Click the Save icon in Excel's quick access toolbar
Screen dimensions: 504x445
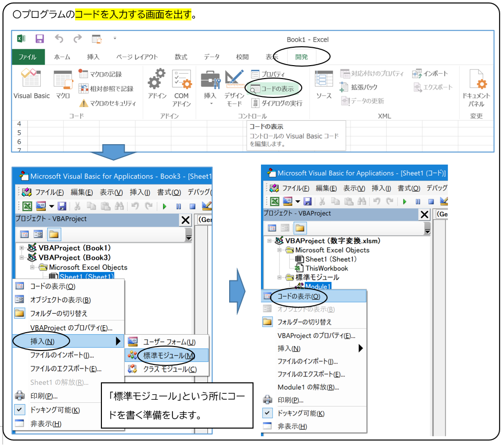click(40, 39)
